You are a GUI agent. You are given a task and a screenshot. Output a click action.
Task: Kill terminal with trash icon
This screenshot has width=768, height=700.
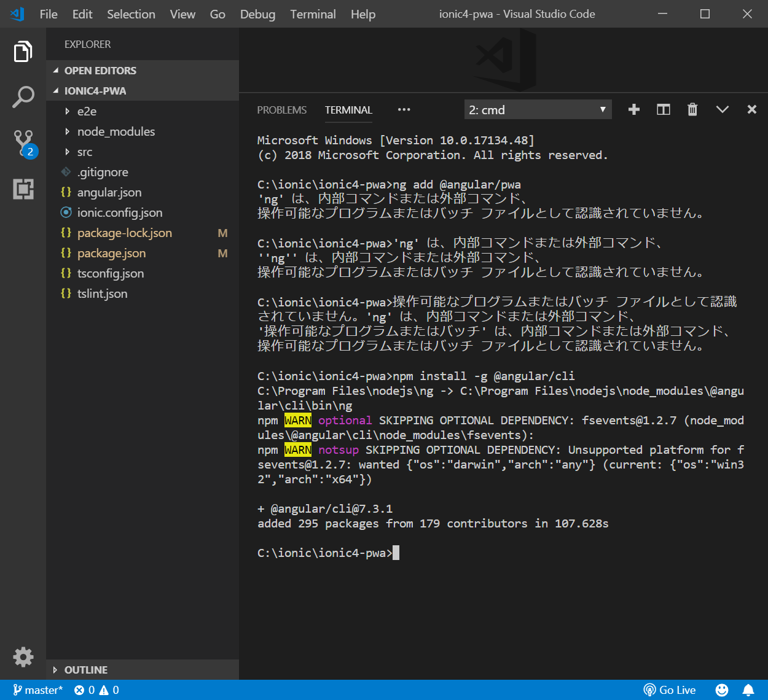[692, 109]
